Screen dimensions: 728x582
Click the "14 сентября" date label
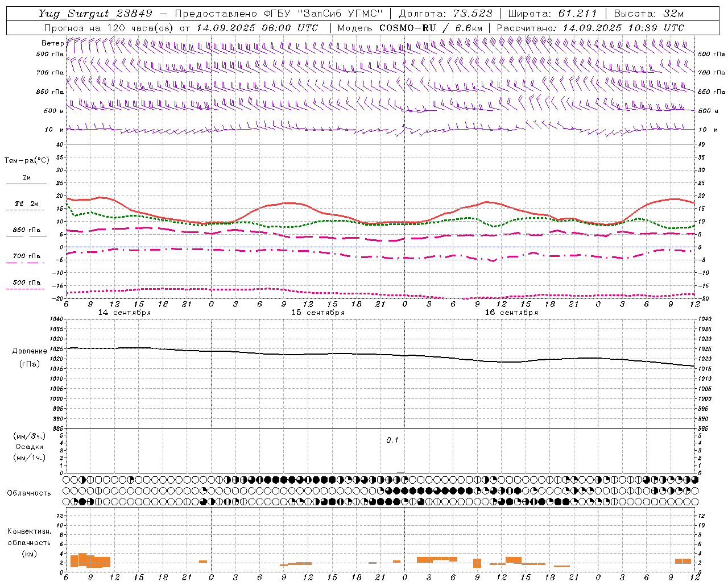[125, 313]
